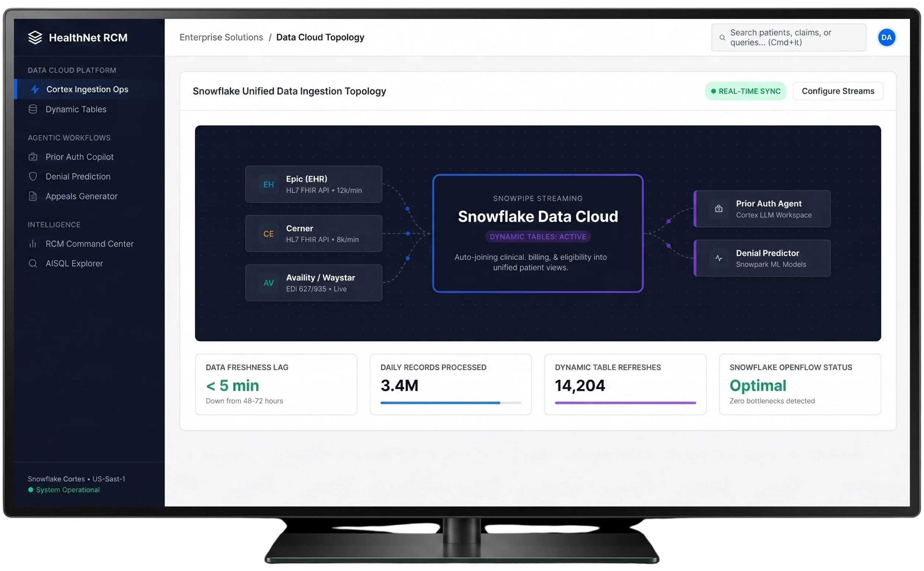The height and width of the screenshot is (571, 924).
Task: Click the DYNAMIC TABLES: ACTIVE badge
Action: (537, 237)
